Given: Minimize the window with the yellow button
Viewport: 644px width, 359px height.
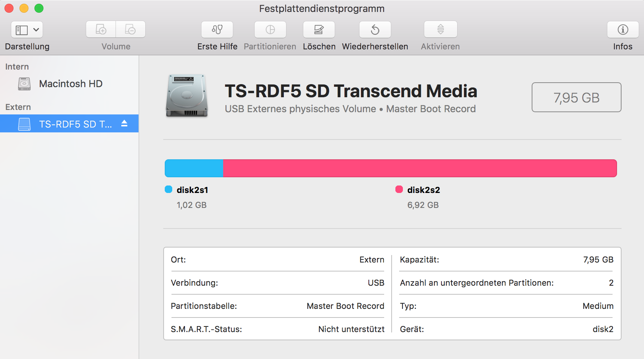Looking at the screenshot, I should 24,8.
